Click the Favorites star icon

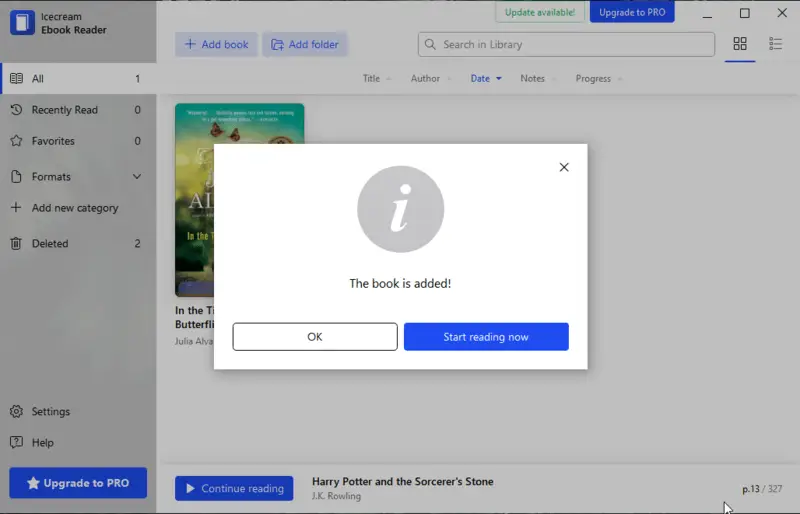point(16,141)
